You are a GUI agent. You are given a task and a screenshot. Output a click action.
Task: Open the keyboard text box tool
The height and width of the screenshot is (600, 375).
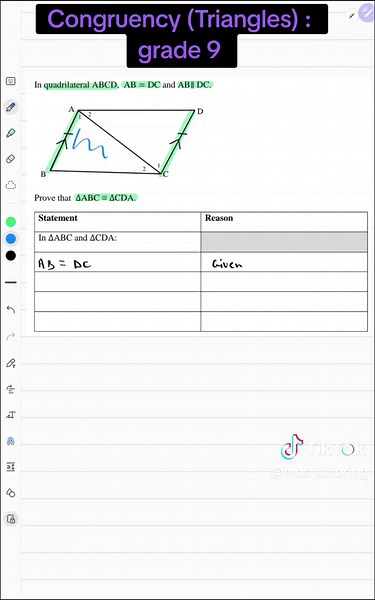click(11, 81)
